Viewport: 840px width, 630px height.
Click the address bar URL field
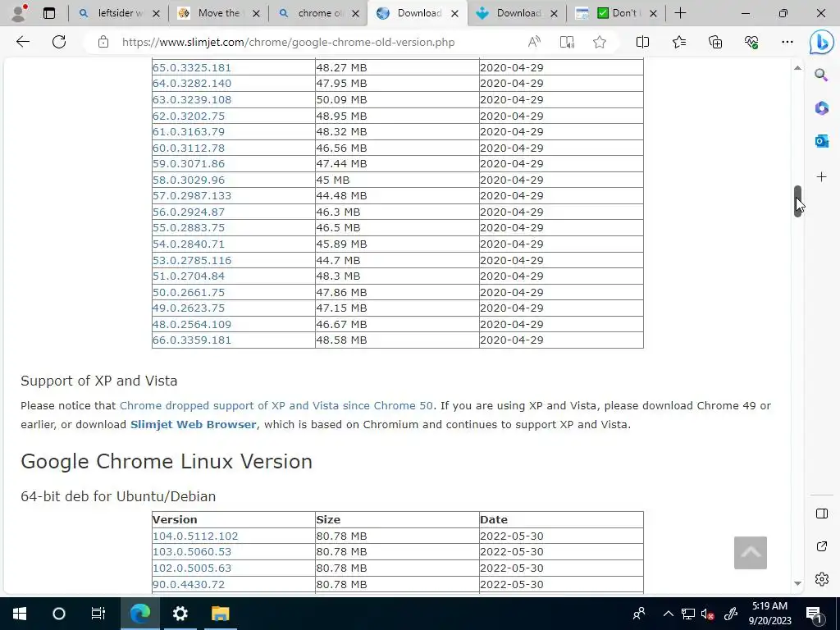[x=288, y=42]
